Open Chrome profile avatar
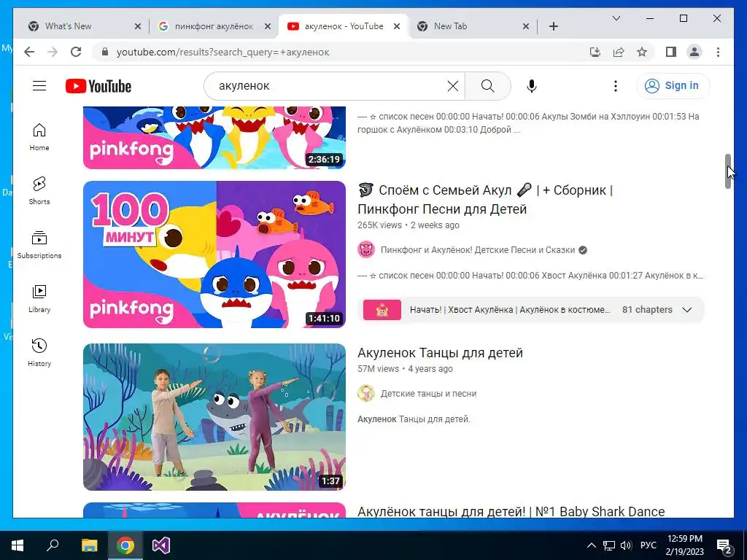Screen dimensions: 747x560 pyautogui.click(x=694, y=52)
